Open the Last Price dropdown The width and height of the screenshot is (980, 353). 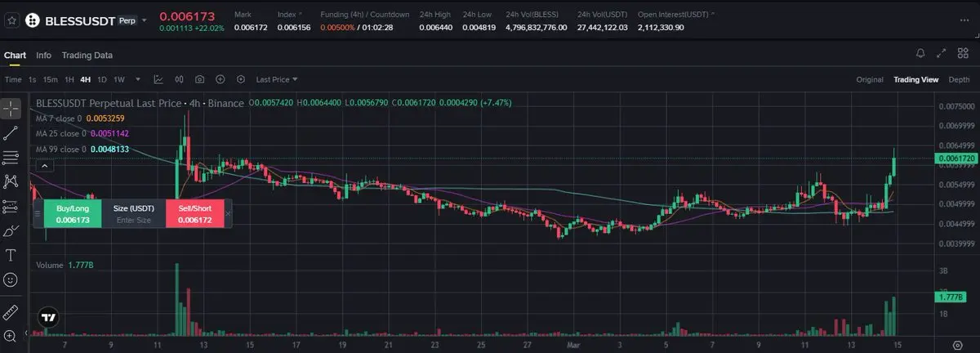277,79
